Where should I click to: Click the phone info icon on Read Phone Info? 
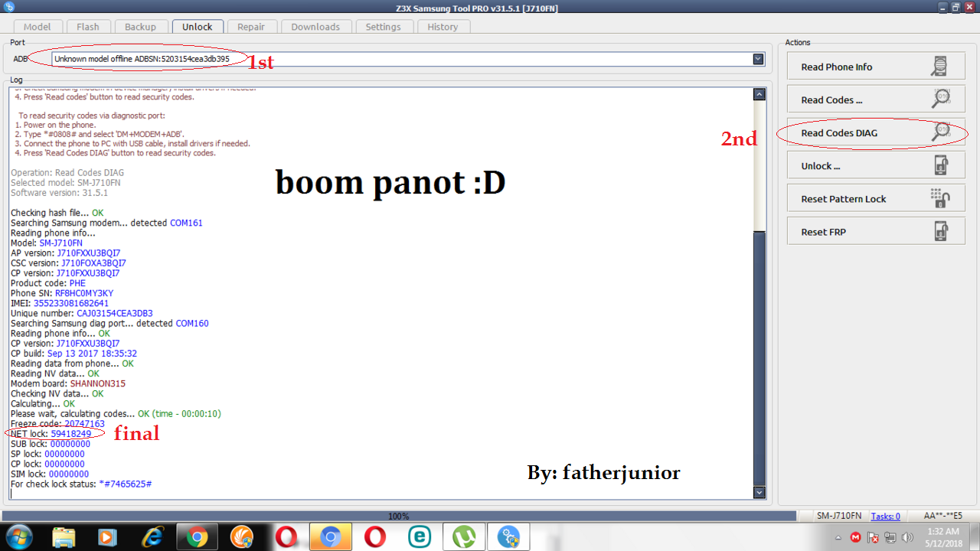[939, 67]
